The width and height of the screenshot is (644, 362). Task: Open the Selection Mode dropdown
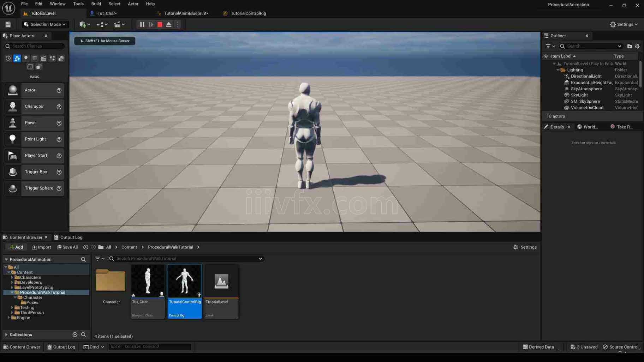[45, 24]
